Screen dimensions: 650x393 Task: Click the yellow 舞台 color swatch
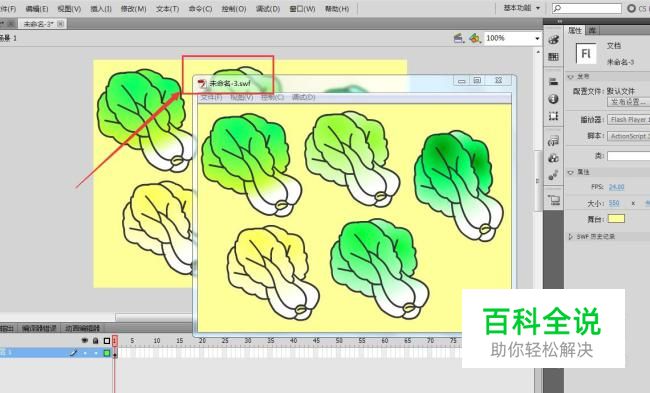tap(616, 219)
